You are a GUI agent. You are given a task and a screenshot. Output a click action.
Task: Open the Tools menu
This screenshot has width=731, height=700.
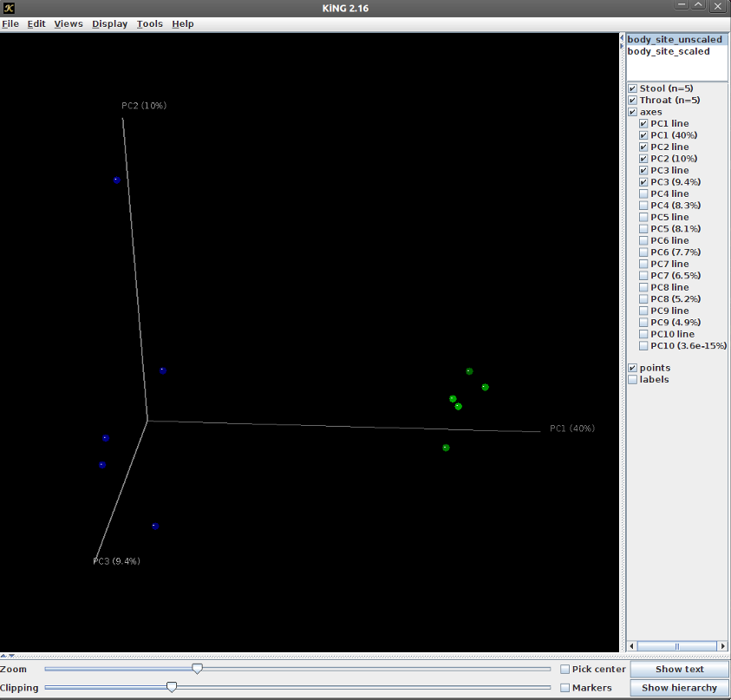point(150,23)
